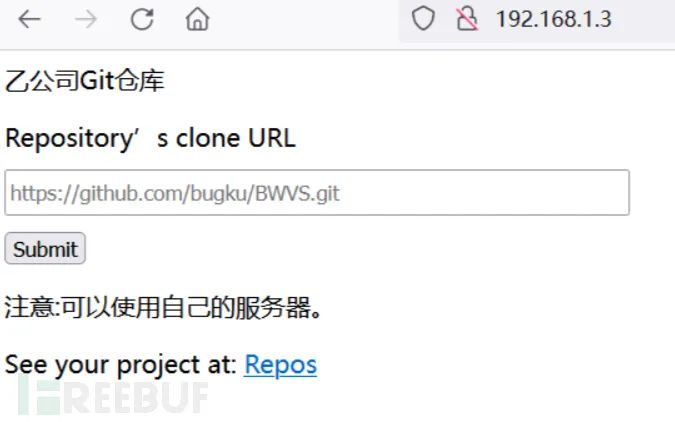The image size is (675, 422).
Task: Click the word clone in the label
Action: point(208,138)
